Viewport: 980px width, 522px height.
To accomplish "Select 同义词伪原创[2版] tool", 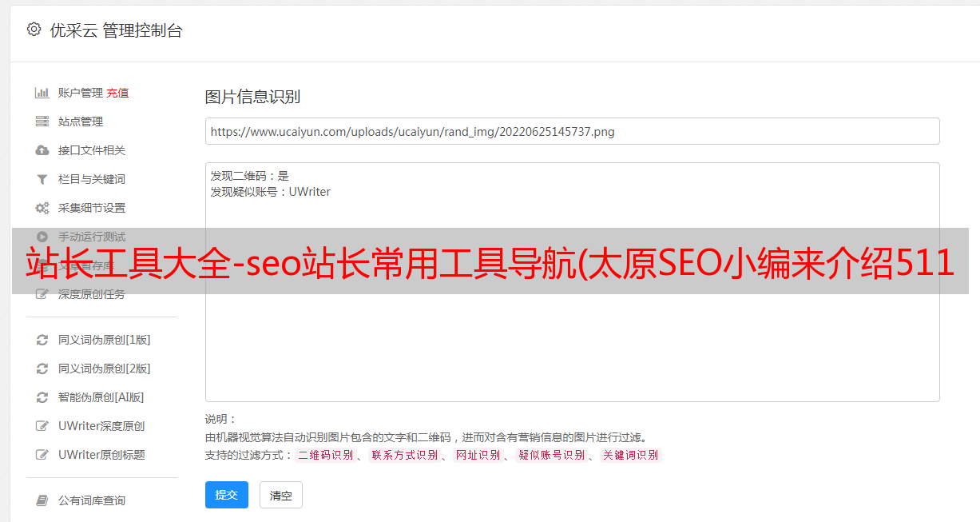I will click(105, 369).
